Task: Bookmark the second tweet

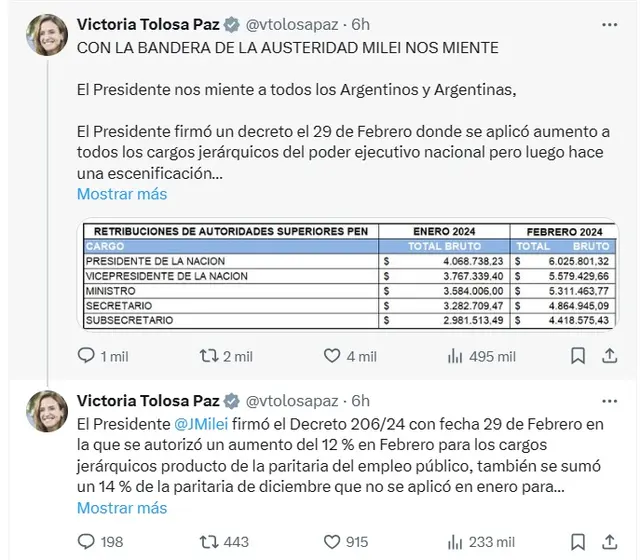Action: [x=578, y=542]
